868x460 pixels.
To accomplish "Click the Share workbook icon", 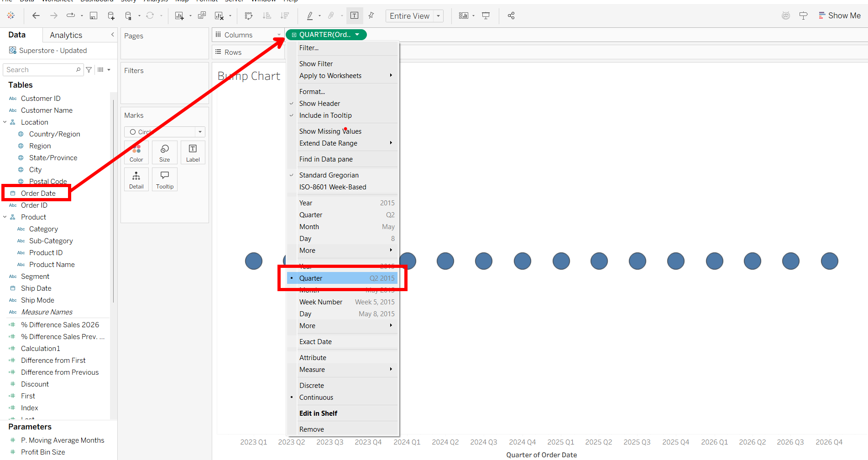I will (x=511, y=16).
